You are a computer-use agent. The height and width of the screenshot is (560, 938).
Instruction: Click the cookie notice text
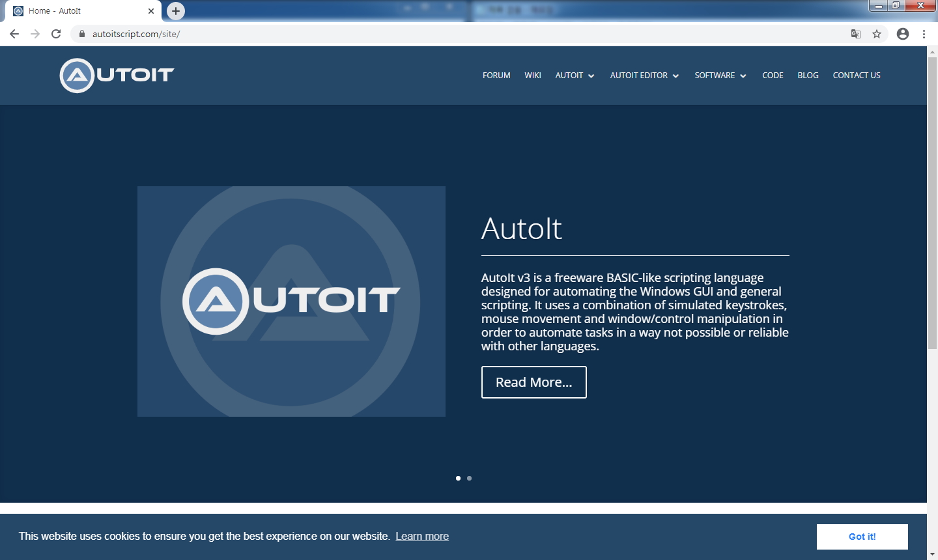pyautogui.click(x=205, y=537)
